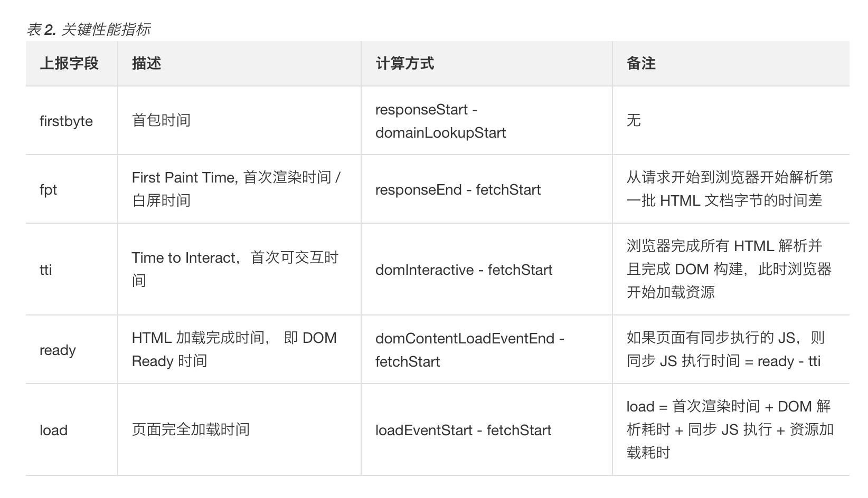Click the ready field name
Screen dimensions: 868x498
point(58,350)
